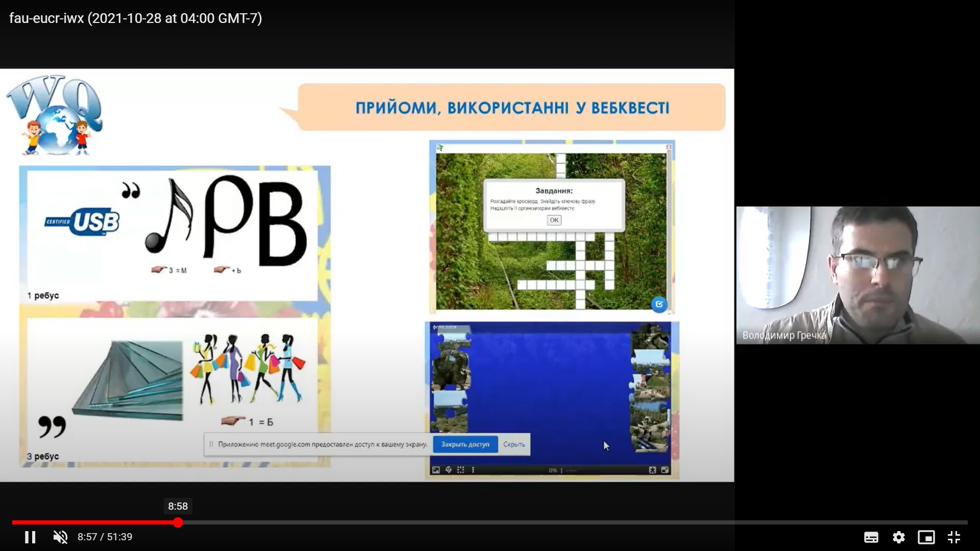This screenshot has width=980, height=551.
Task: Click the red progress bar scrubber handle
Action: coord(178,522)
